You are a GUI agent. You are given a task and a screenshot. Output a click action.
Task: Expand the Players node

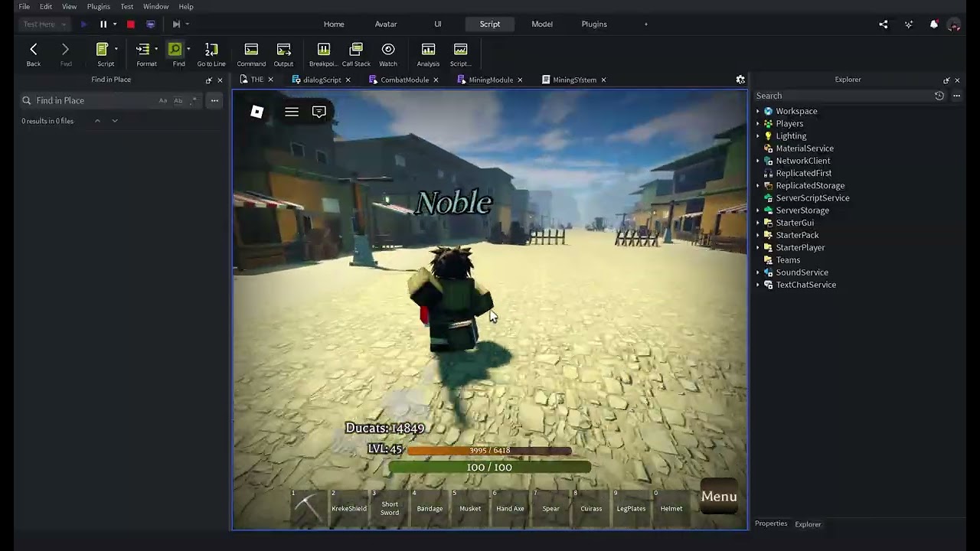tap(758, 124)
